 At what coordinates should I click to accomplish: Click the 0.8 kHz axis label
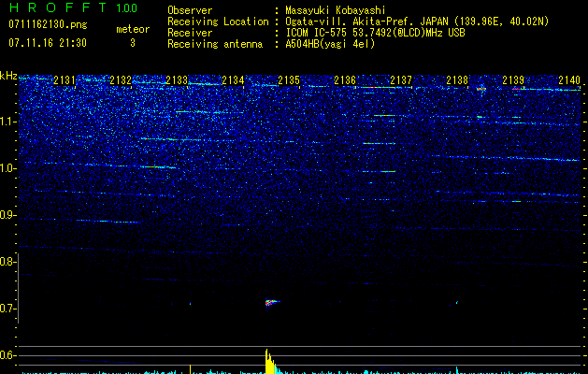click(x=8, y=262)
